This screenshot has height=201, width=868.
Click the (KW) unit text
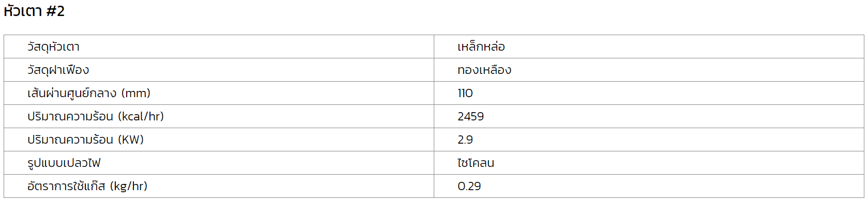point(131,140)
